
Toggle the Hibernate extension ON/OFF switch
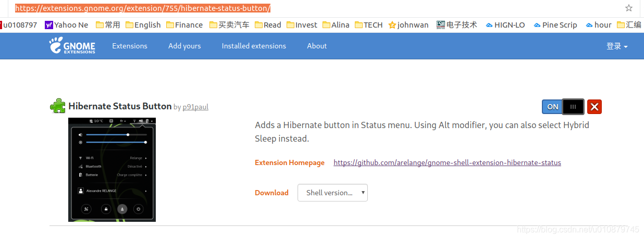pos(563,107)
